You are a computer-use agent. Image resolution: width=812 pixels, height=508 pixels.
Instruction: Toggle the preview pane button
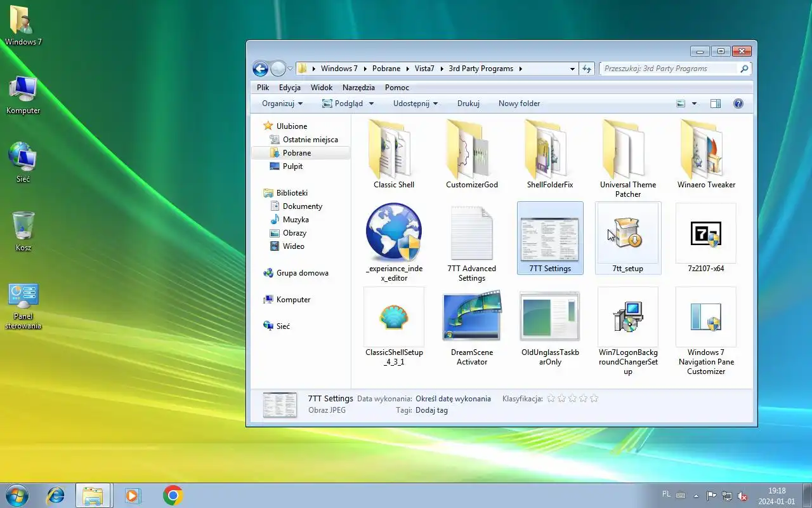pyautogui.click(x=716, y=104)
